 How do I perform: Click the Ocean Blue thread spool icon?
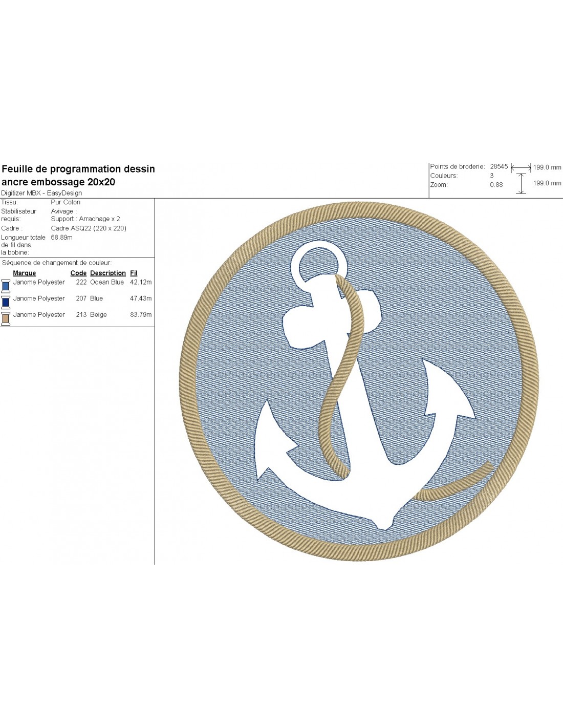tap(6, 286)
